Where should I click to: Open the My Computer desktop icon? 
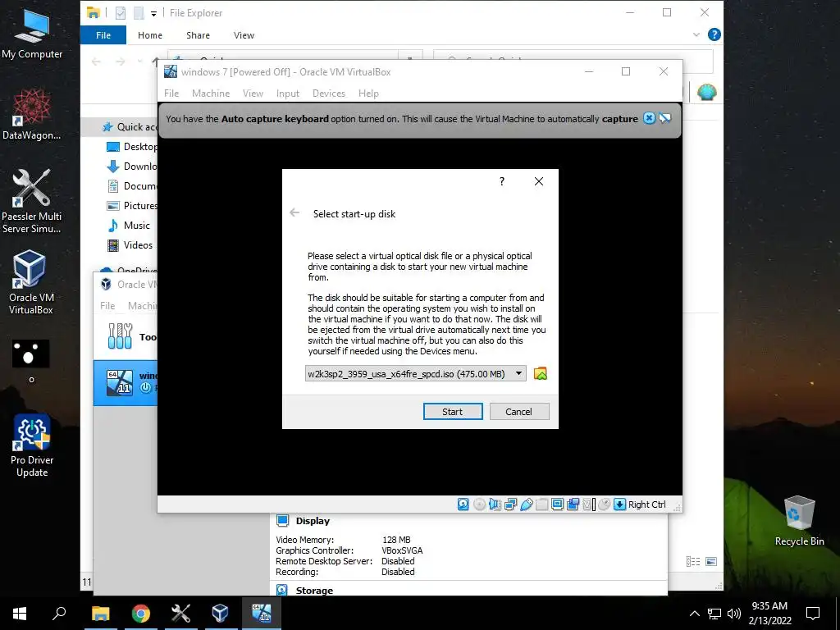pyautogui.click(x=32, y=34)
